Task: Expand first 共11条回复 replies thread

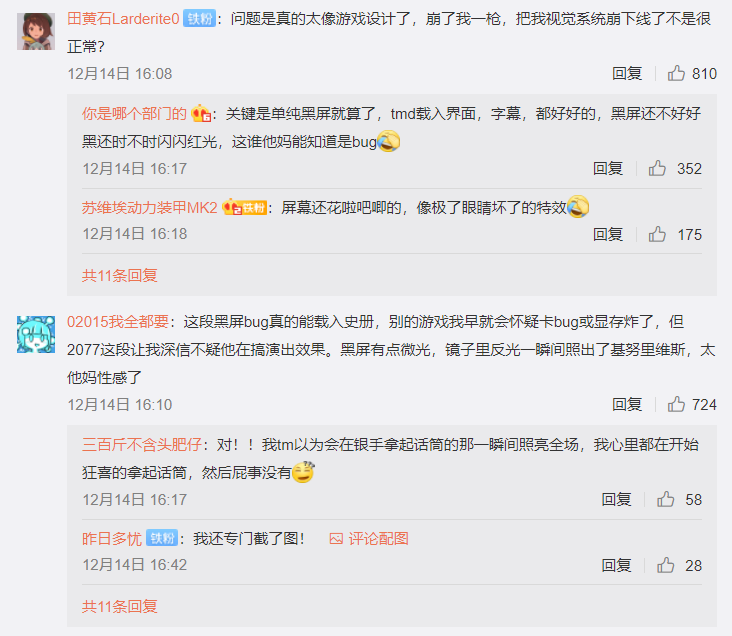Action: [x=120, y=276]
